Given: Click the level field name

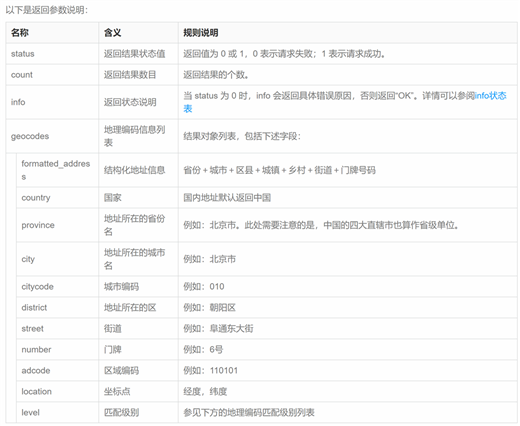Looking at the screenshot, I should (30, 412).
